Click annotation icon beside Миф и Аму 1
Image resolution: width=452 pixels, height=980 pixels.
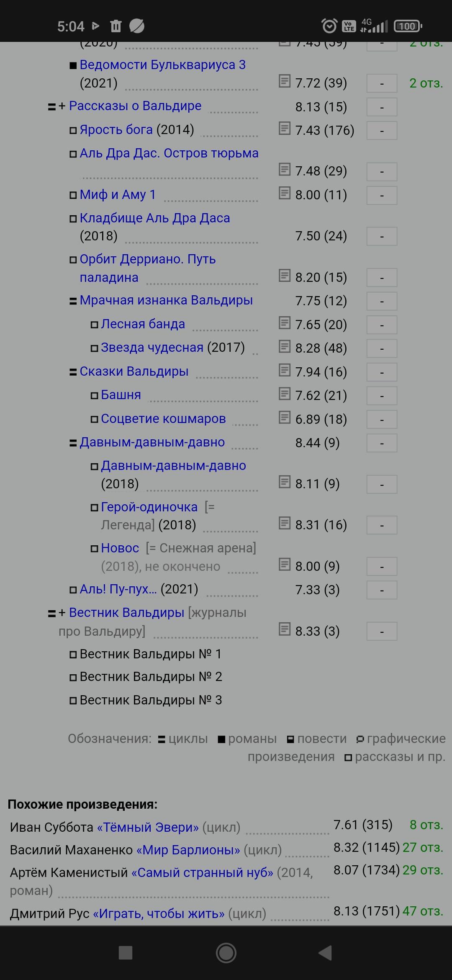click(285, 193)
